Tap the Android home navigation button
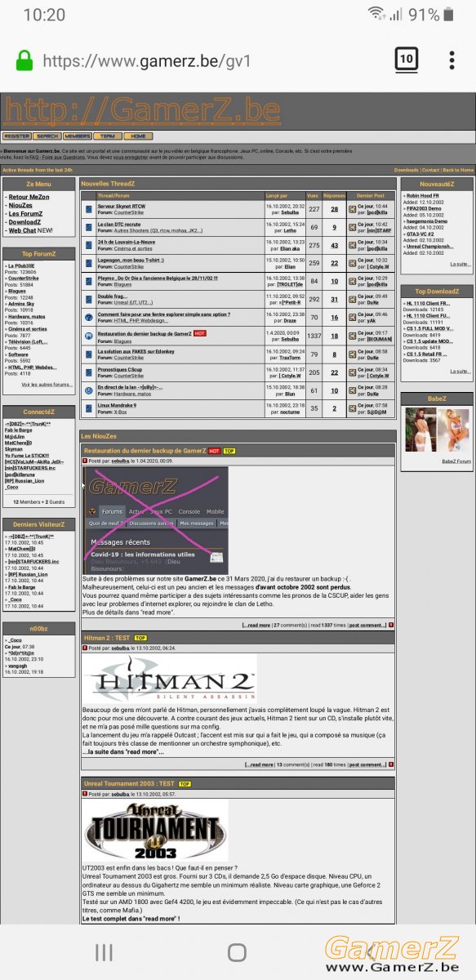 tap(237, 952)
